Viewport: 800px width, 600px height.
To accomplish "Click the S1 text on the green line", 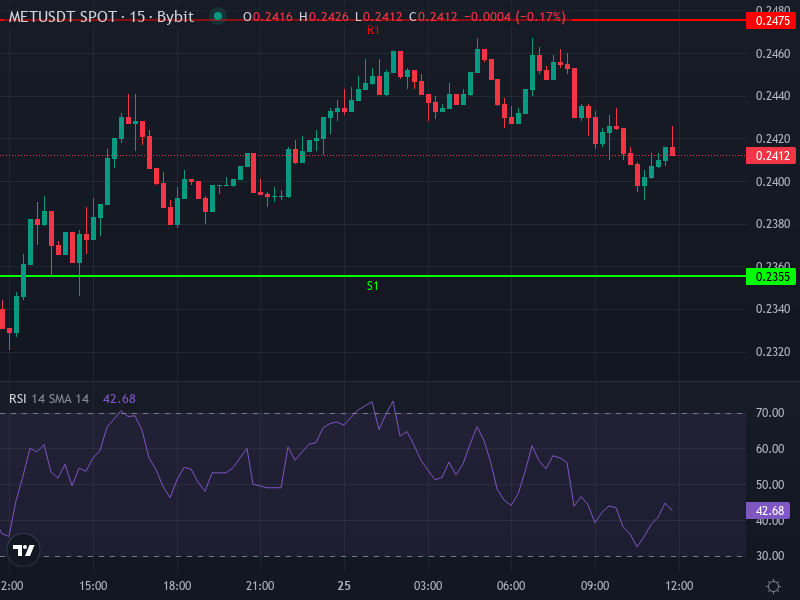I will 372,286.
